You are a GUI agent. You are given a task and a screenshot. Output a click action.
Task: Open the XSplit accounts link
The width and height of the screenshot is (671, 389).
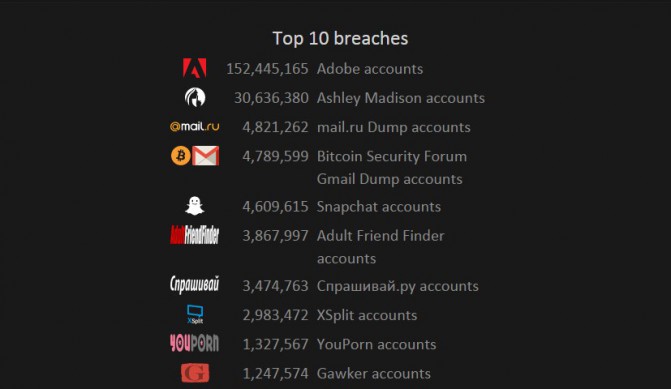click(x=367, y=315)
